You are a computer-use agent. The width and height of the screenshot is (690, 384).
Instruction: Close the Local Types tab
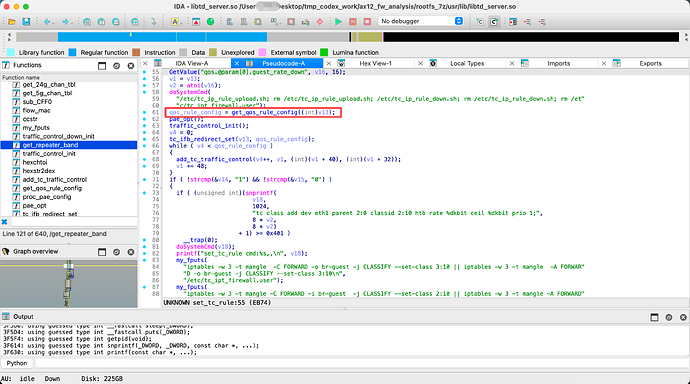click(420, 63)
